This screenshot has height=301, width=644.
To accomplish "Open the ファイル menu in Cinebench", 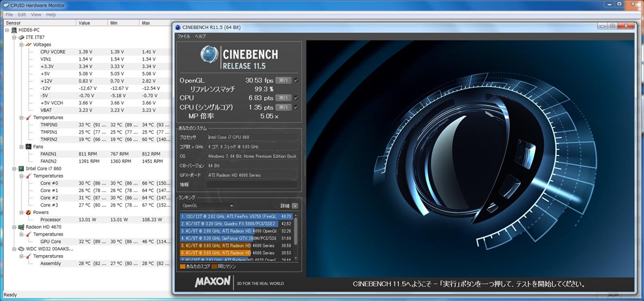I will (x=183, y=37).
